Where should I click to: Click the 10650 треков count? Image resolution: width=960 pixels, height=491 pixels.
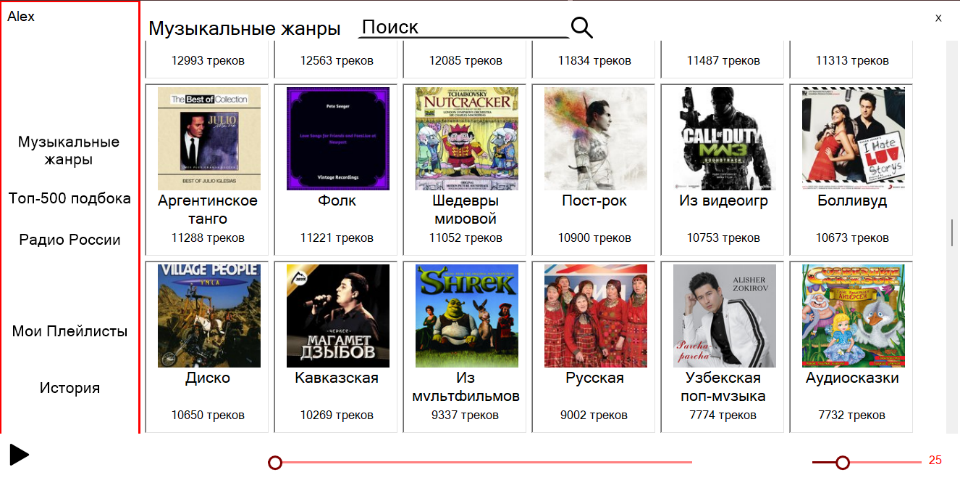208,415
